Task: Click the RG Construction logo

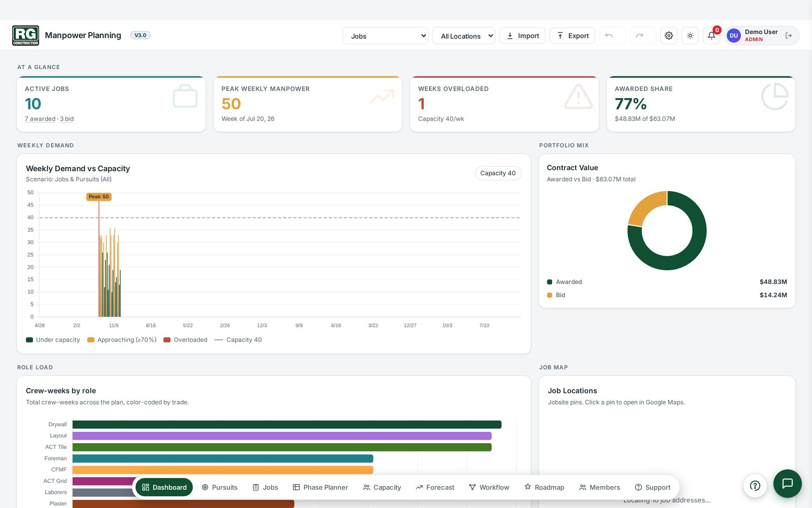Action: pyautogui.click(x=25, y=36)
